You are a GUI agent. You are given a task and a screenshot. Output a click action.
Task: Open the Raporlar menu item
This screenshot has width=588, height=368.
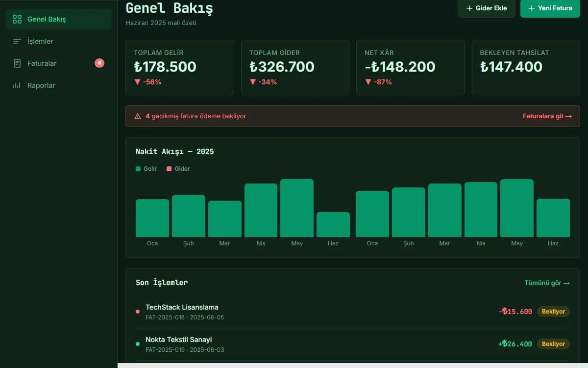[x=59, y=85]
